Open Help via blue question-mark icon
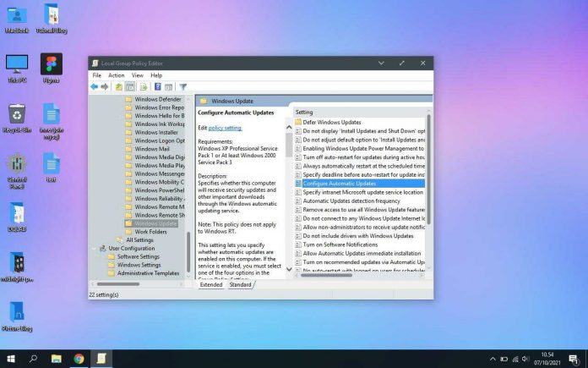 pyautogui.click(x=158, y=87)
